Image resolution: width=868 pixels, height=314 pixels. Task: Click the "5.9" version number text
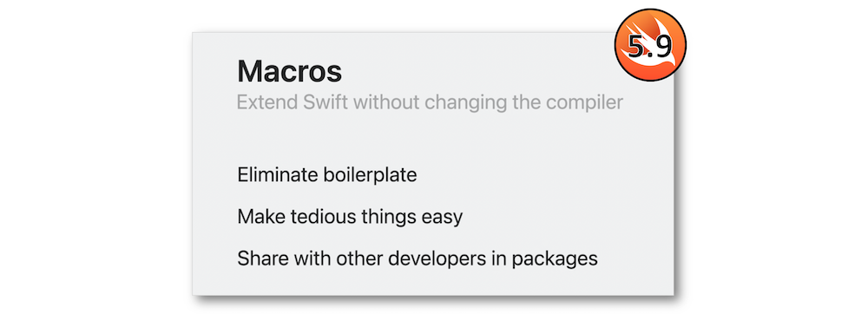coord(650,49)
